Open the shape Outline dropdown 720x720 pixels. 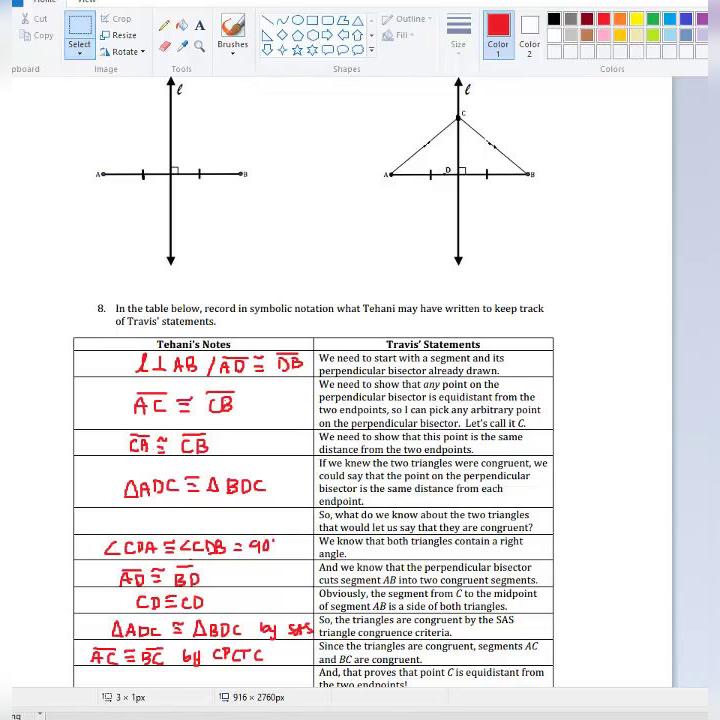tap(407, 19)
